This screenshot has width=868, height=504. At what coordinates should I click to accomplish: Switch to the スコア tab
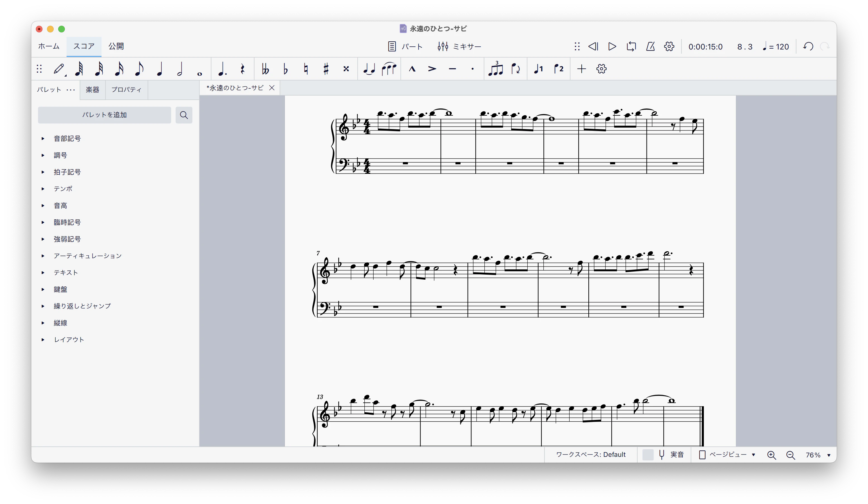coord(84,46)
